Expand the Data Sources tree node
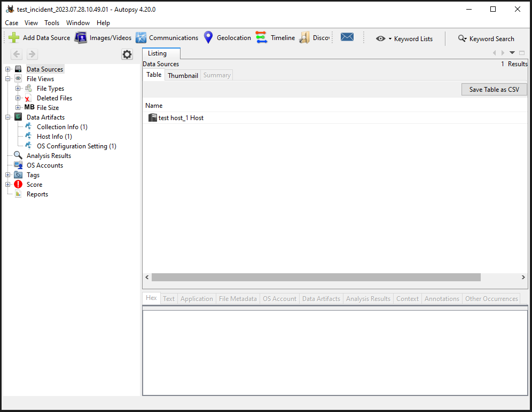 pyautogui.click(x=8, y=69)
